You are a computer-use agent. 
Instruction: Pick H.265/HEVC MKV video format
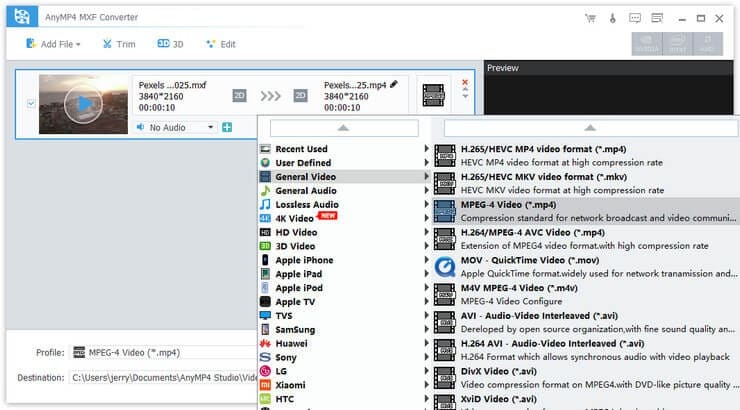click(x=586, y=184)
